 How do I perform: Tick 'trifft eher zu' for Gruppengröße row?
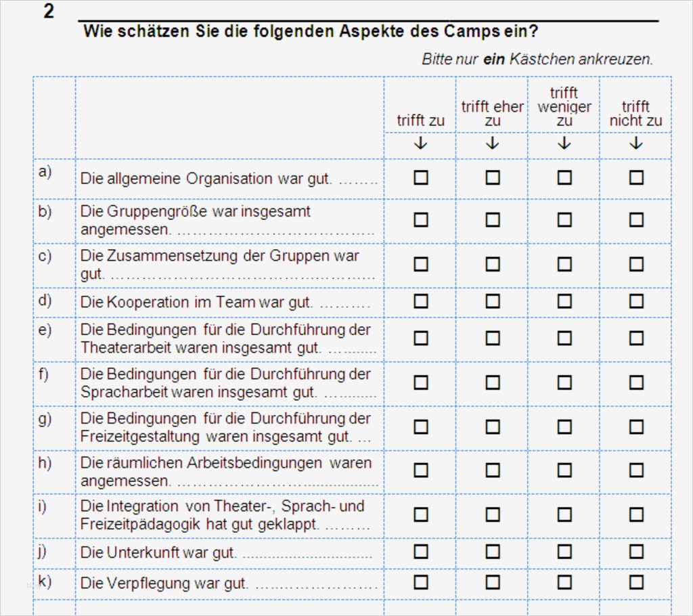493,220
